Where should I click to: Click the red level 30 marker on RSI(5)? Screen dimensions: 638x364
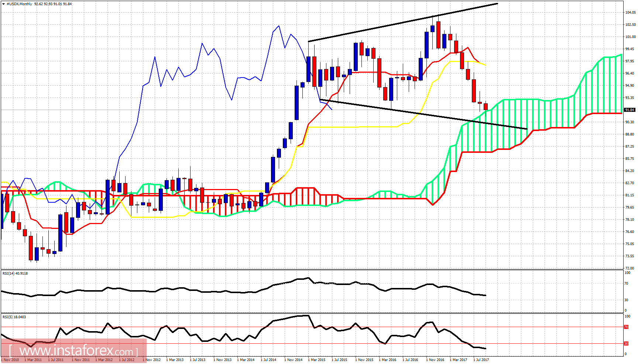click(x=625, y=343)
